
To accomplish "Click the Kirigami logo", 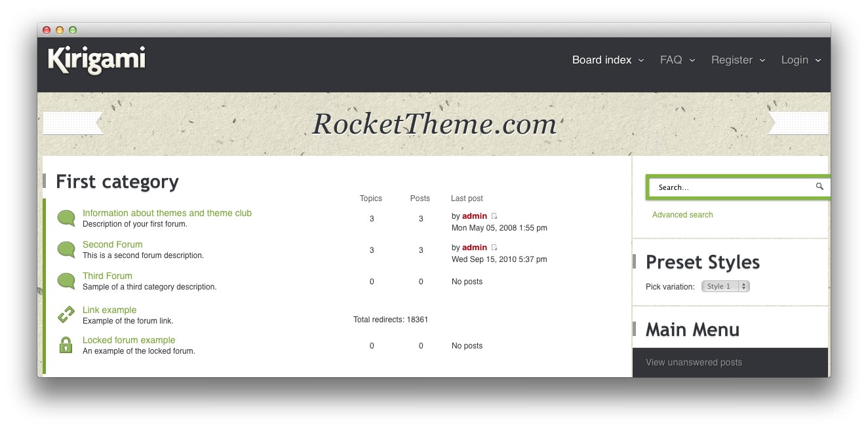I will pyautogui.click(x=96, y=60).
